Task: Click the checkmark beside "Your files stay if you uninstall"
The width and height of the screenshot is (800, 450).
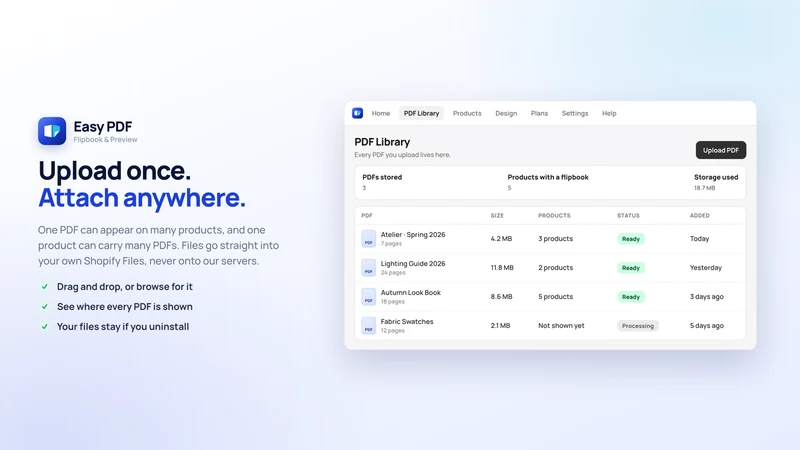Action: [45, 327]
